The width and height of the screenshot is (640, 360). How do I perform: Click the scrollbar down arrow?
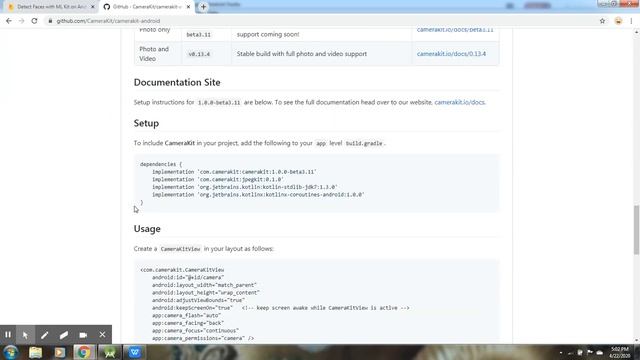click(x=636, y=340)
